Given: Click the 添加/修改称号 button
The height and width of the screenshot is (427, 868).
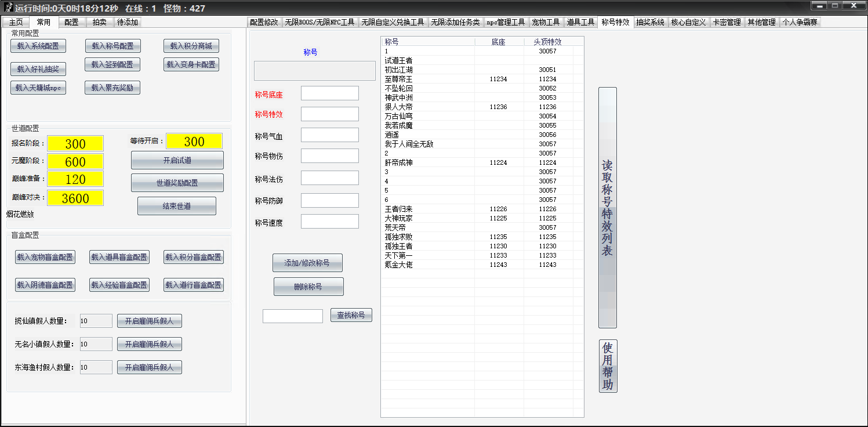Looking at the screenshot, I should [x=307, y=263].
